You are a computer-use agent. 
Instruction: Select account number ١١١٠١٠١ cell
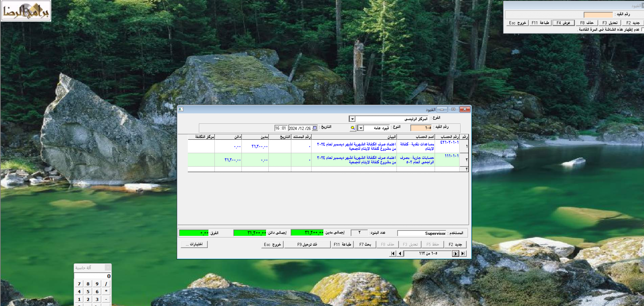[x=448, y=160]
